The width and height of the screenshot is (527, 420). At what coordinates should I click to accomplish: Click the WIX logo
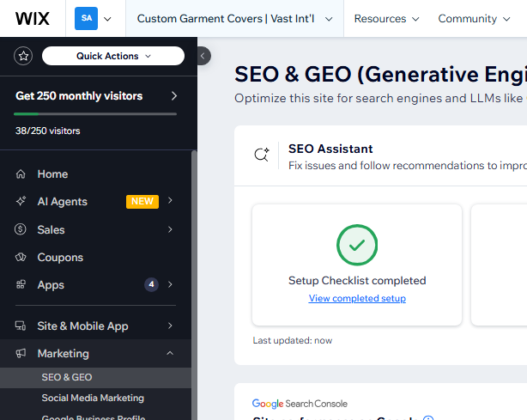coord(33,19)
